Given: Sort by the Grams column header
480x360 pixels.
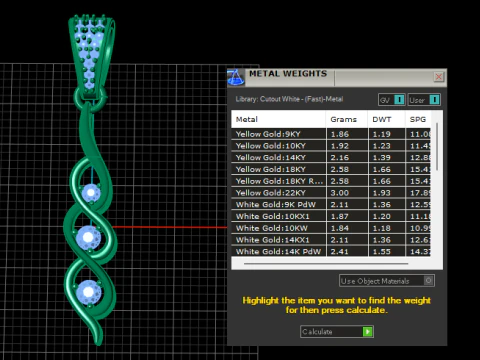Looking at the screenshot, I should pos(347,119).
